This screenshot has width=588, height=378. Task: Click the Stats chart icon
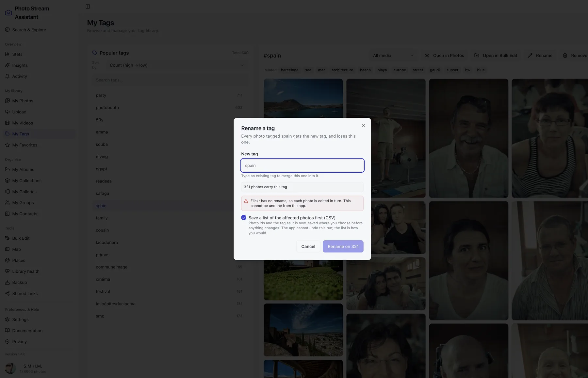click(7, 54)
